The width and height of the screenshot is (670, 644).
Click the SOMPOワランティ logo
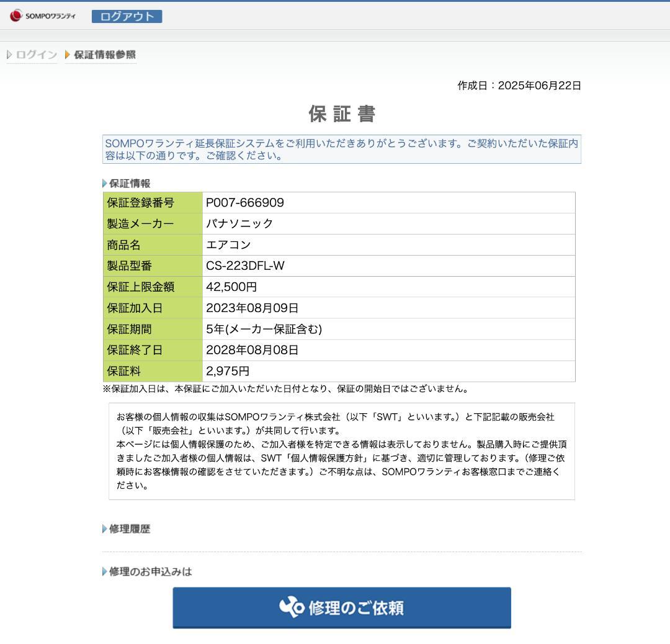[42, 16]
